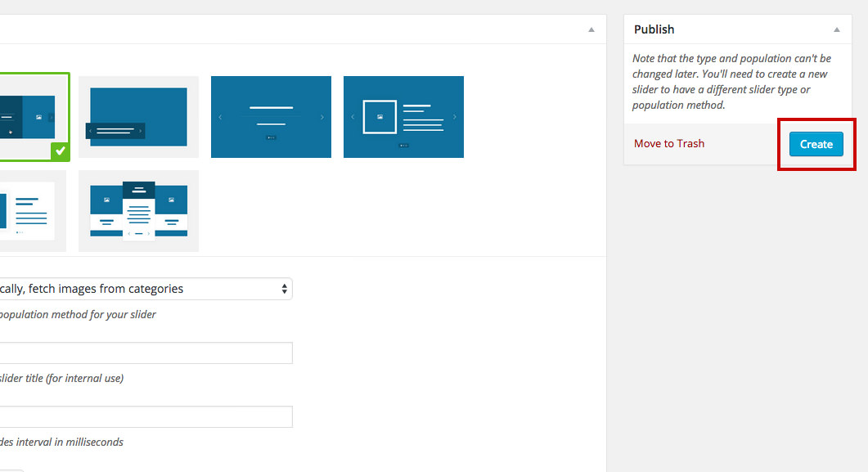Viewport: 868px width, 472px height.
Task: Collapse the slider type panel arrow
Action: [x=591, y=29]
